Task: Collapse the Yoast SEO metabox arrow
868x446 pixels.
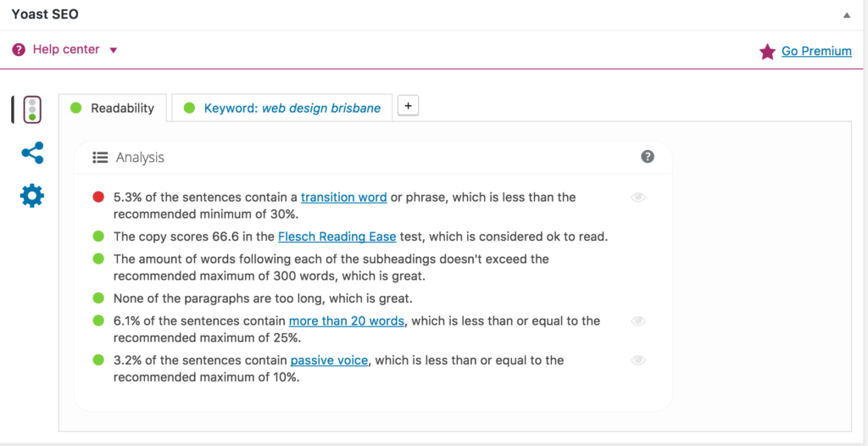Action: [847, 15]
